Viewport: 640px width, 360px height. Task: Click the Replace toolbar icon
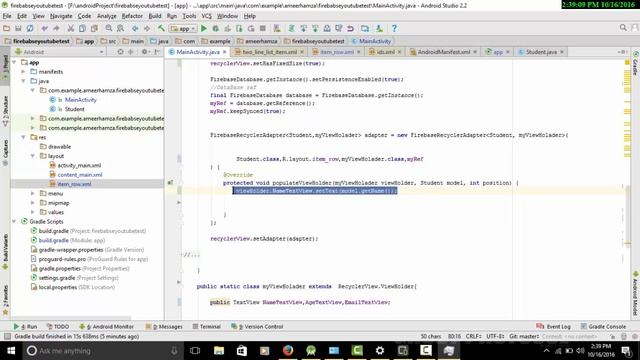[x=120, y=29]
